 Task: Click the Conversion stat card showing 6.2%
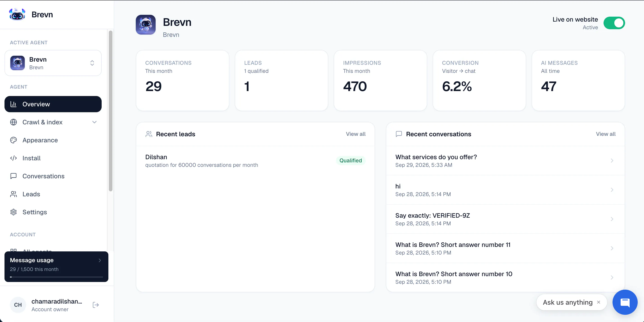point(479,80)
